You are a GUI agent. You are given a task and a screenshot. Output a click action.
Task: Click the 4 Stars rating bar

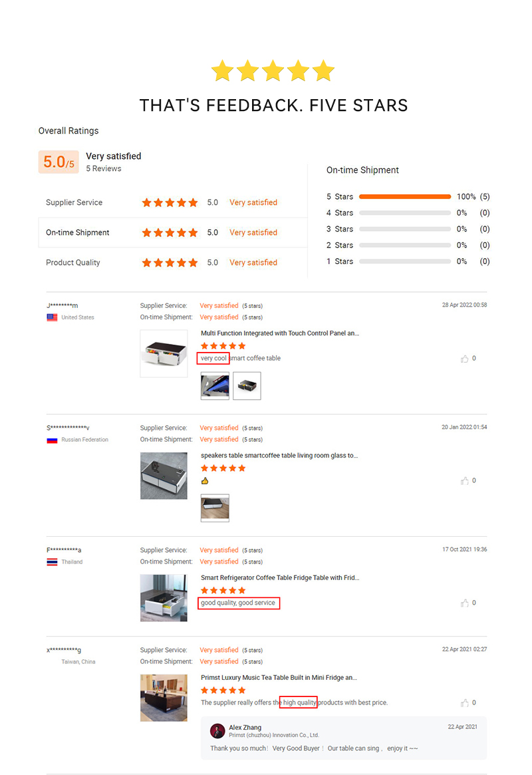tap(404, 213)
